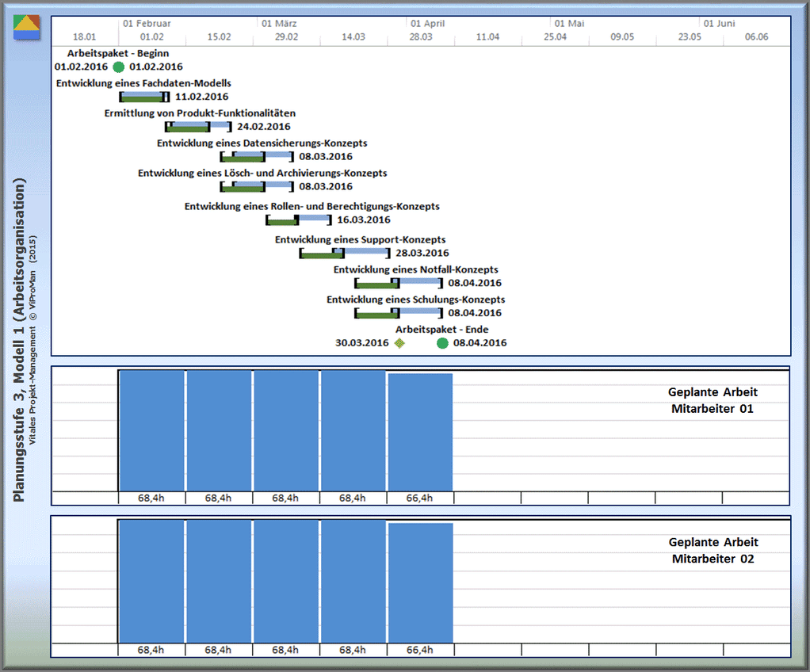The width and height of the screenshot is (810, 672).
Task: Click the 28.03 date in timeline header
Action: point(421,37)
